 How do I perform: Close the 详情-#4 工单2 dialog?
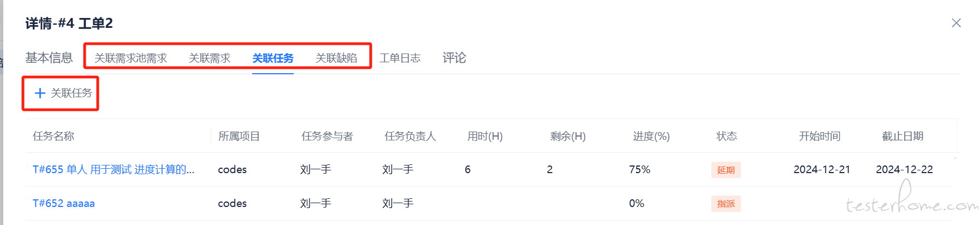(x=956, y=23)
